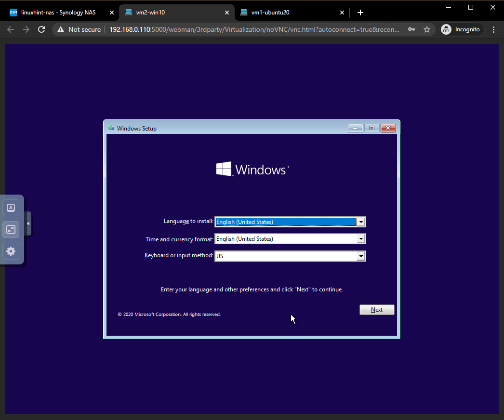This screenshot has height=420, width=504.
Task: Reload the current page
Action: [x=41, y=29]
